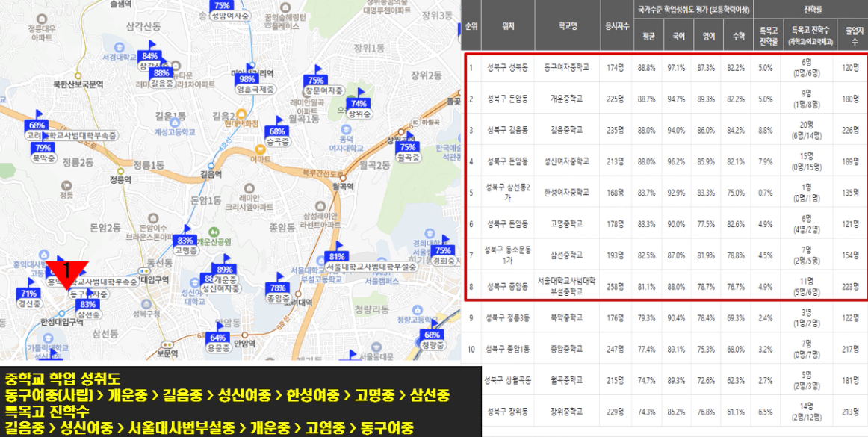Click the 성암여자중 75% map marker
This screenshot has height=437, width=868.
220,5
